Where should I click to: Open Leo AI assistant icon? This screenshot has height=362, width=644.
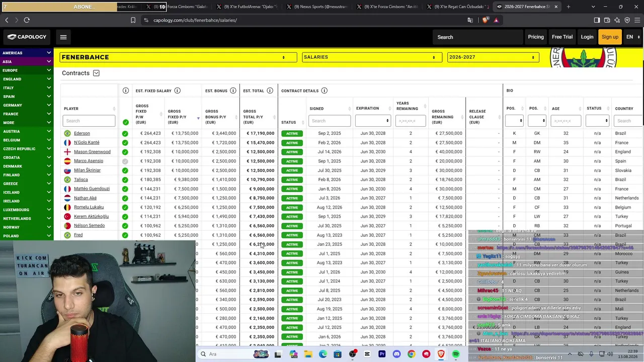617,20
